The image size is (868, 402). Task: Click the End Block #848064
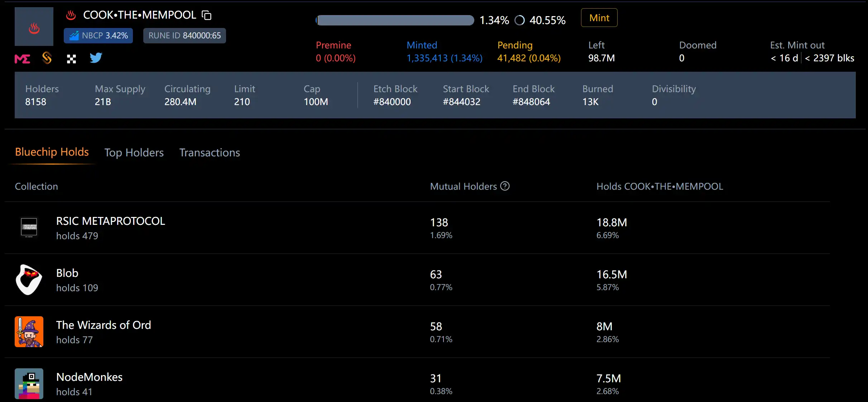[531, 102]
